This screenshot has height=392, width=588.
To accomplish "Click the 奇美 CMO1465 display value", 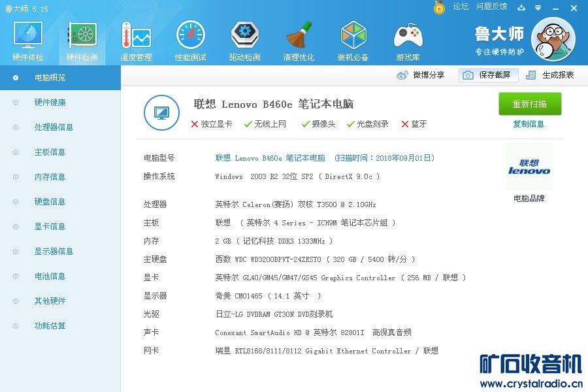I will pyautogui.click(x=268, y=296).
